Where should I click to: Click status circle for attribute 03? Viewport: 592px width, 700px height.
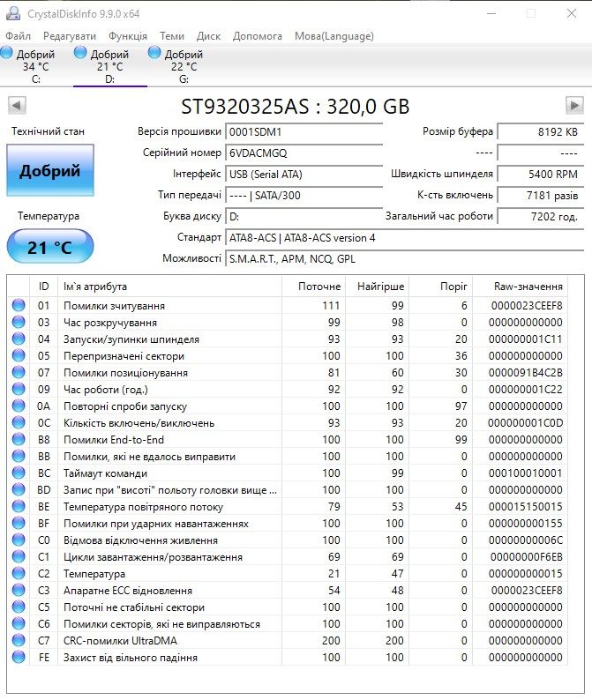click(x=19, y=322)
